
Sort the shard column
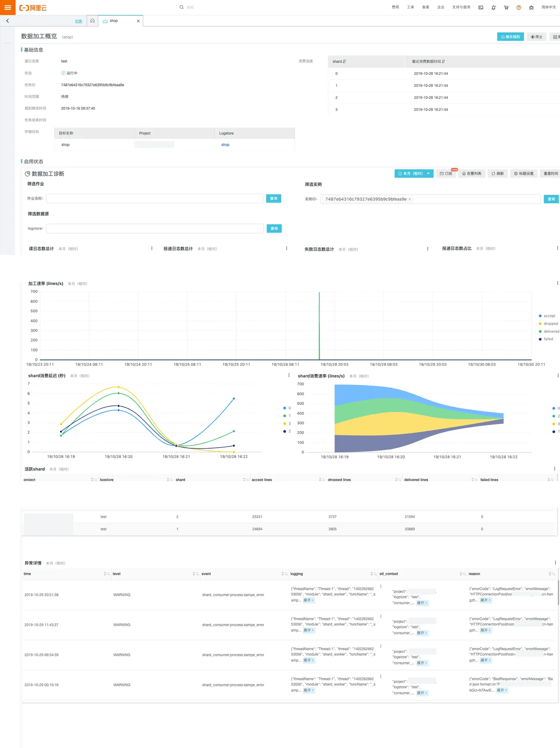click(344, 62)
